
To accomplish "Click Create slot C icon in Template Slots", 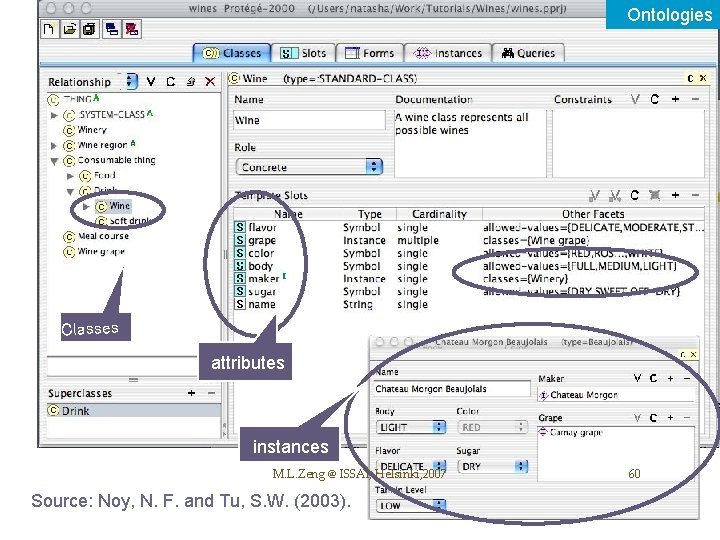I will [635, 196].
